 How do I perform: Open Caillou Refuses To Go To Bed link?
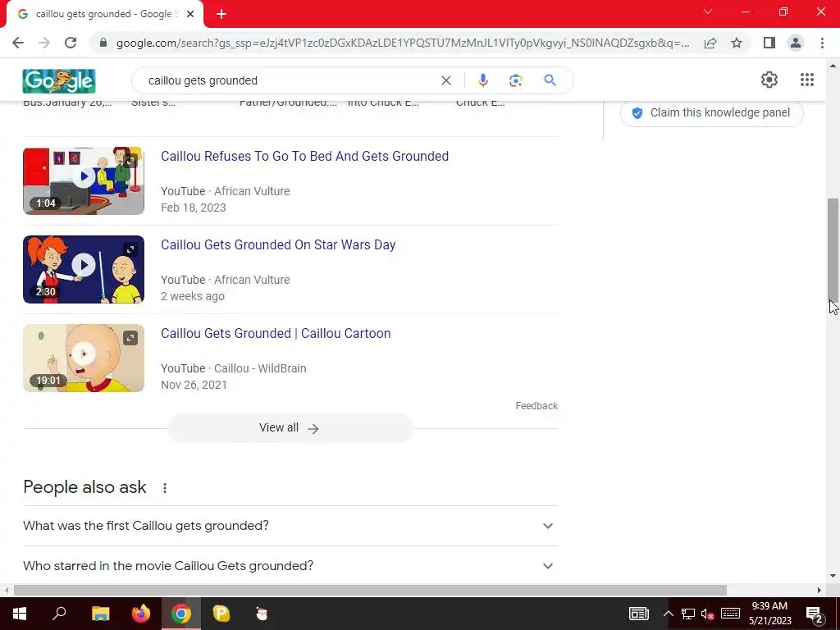coord(305,157)
